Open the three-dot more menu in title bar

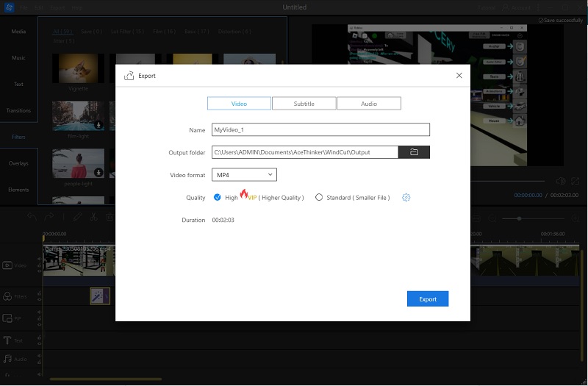pos(539,7)
